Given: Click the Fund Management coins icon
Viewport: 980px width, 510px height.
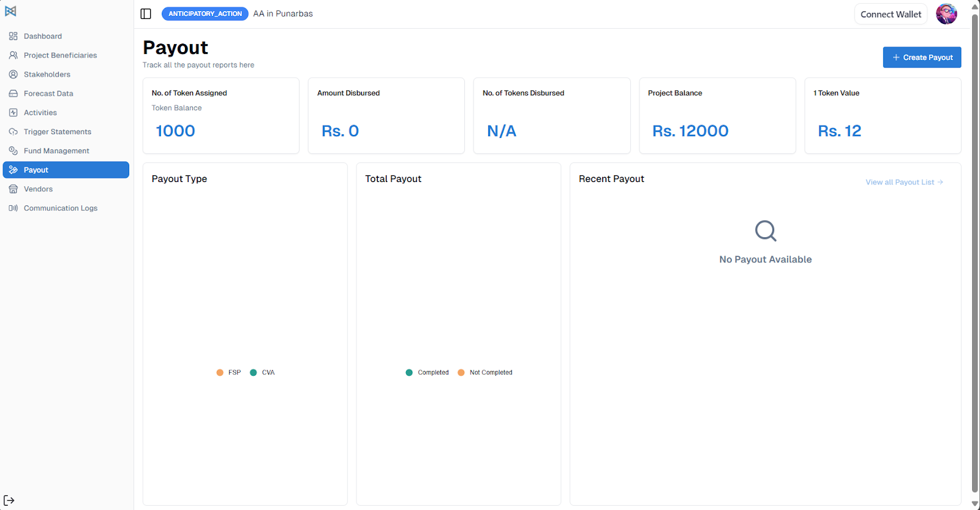Looking at the screenshot, I should pos(13,150).
